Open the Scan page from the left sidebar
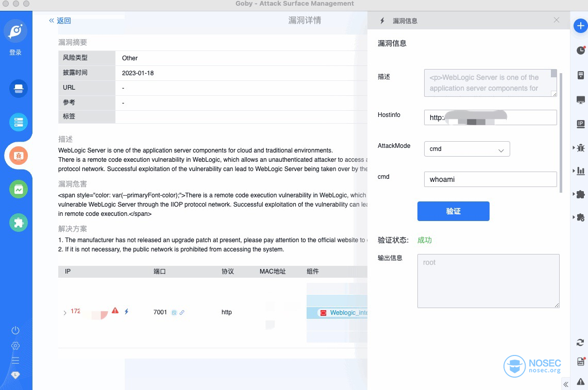The height and width of the screenshot is (390, 588). tap(19, 89)
